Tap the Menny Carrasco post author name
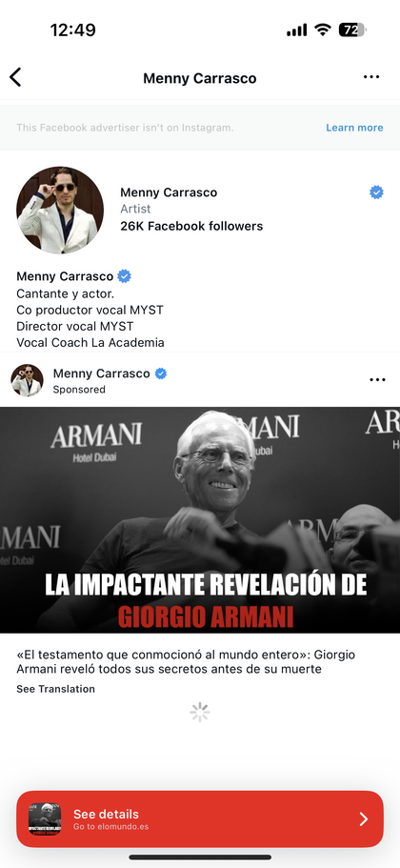This screenshot has width=400, height=868. point(101,373)
